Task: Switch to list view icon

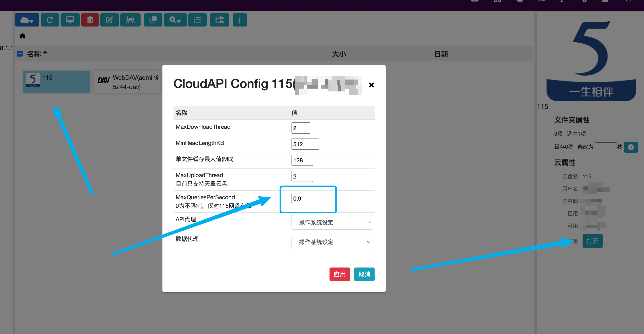Action: [x=197, y=20]
